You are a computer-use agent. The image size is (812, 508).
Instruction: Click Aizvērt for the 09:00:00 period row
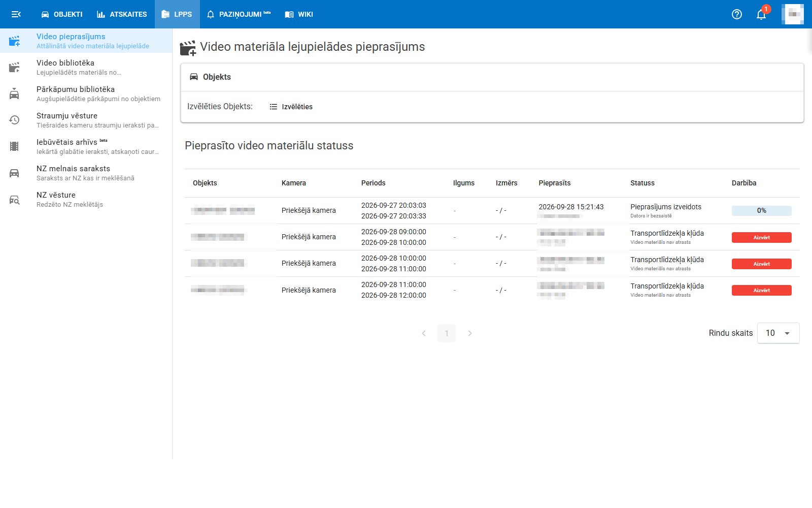(761, 237)
